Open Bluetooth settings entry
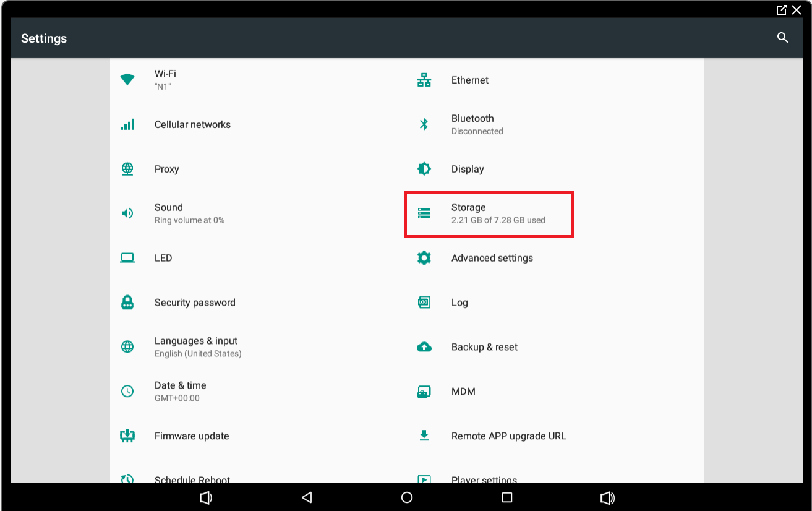The width and height of the screenshot is (812, 511). pos(555,124)
